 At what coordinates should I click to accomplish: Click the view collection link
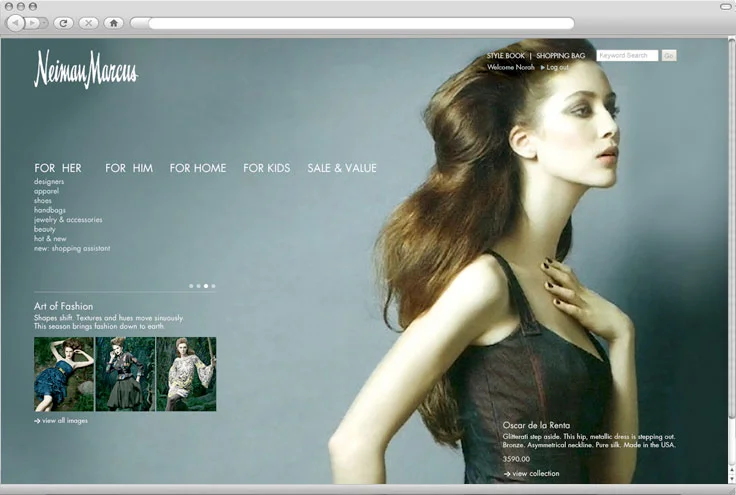pyautogui.click(x=531, y=474)
